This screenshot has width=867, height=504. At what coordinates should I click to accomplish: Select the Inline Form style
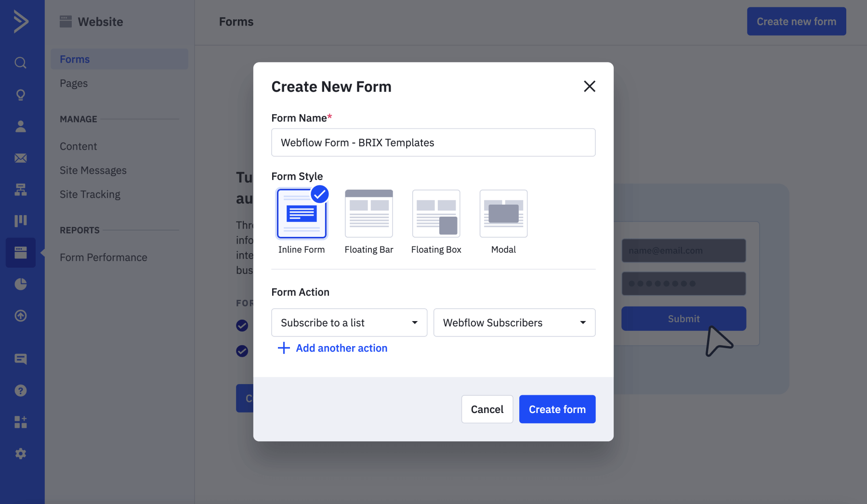302,214
